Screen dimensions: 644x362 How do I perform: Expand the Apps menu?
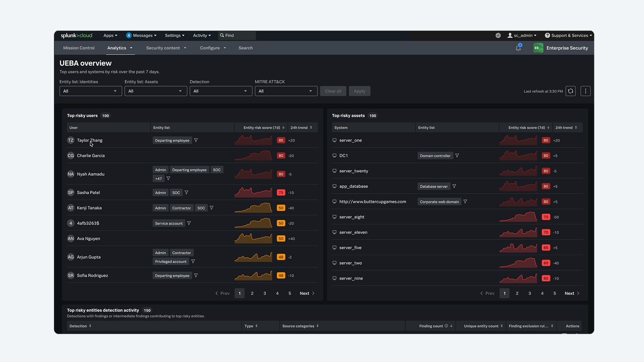[x=110, y=35]
